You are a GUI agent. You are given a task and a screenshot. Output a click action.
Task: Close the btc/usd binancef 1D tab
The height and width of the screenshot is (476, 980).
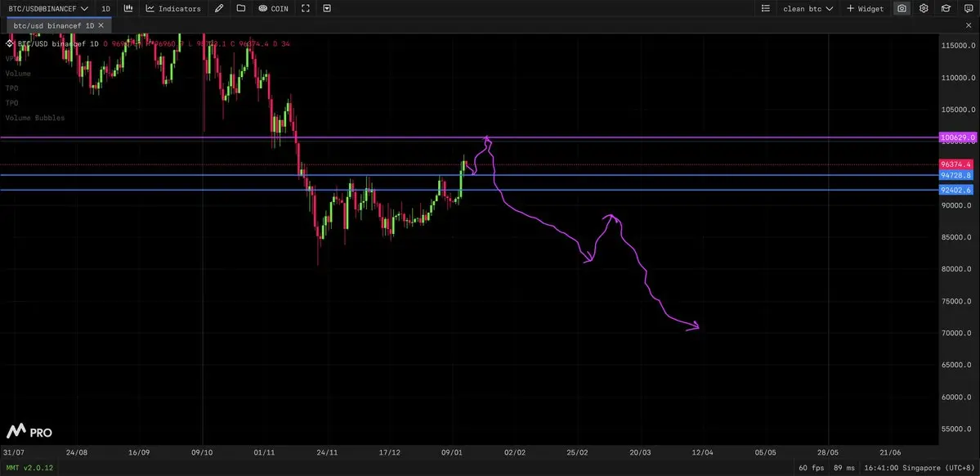tap(101, 25)
